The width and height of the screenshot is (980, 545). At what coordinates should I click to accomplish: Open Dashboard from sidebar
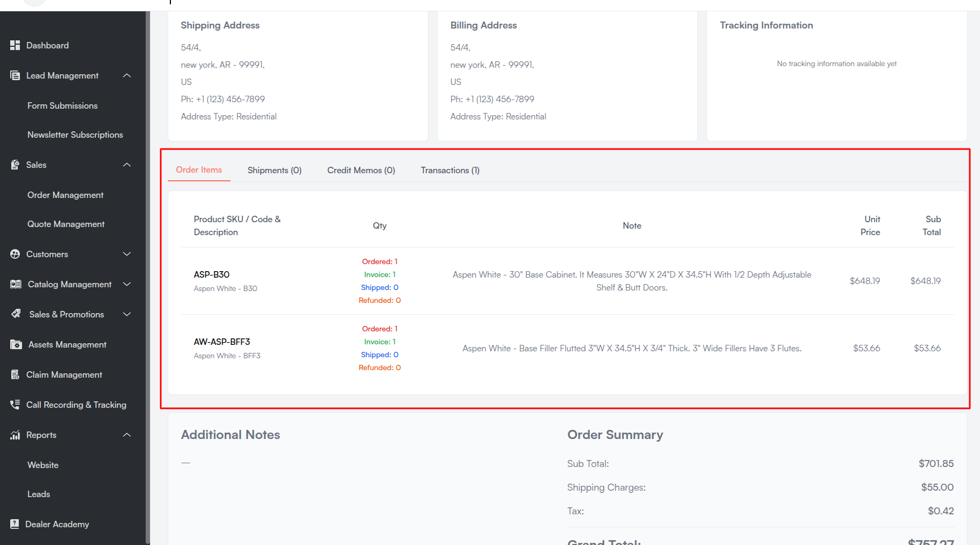(47, 45)
